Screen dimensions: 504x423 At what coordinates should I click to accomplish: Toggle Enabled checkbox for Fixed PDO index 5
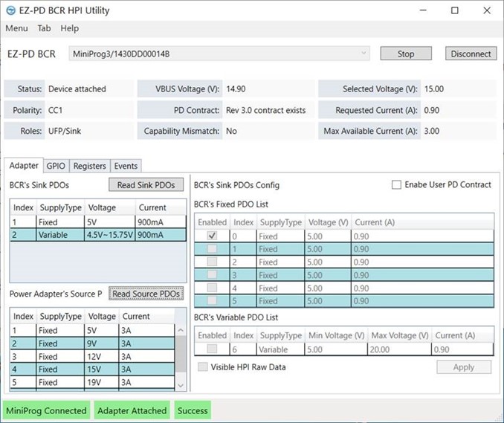pos(212,301)
